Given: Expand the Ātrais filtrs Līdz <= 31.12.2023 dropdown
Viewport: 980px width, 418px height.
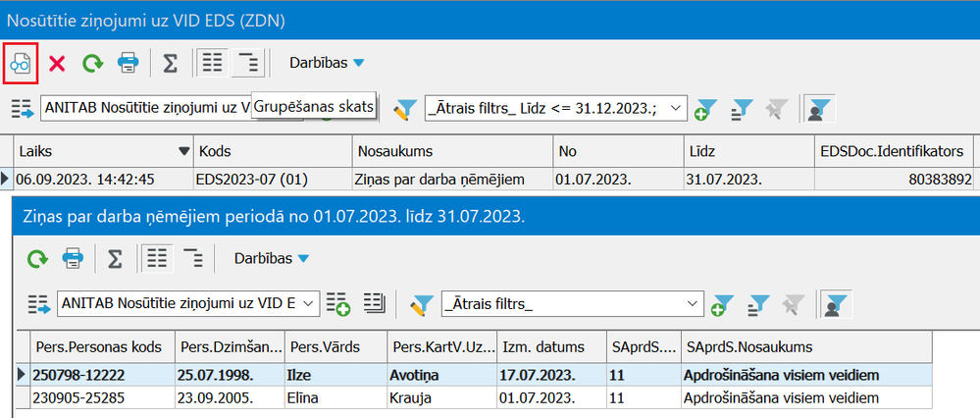Looking at the screenshot, I should pyautogui.click(x=675, y=108).
